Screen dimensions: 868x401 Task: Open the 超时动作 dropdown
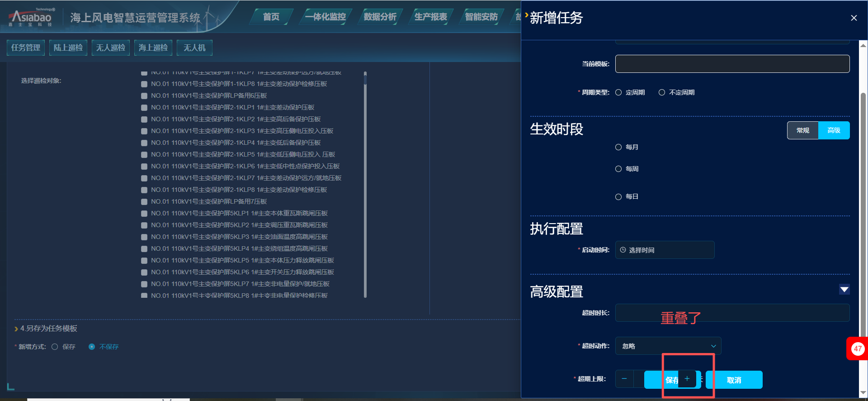pyautogui.click(x=668, y=346)
